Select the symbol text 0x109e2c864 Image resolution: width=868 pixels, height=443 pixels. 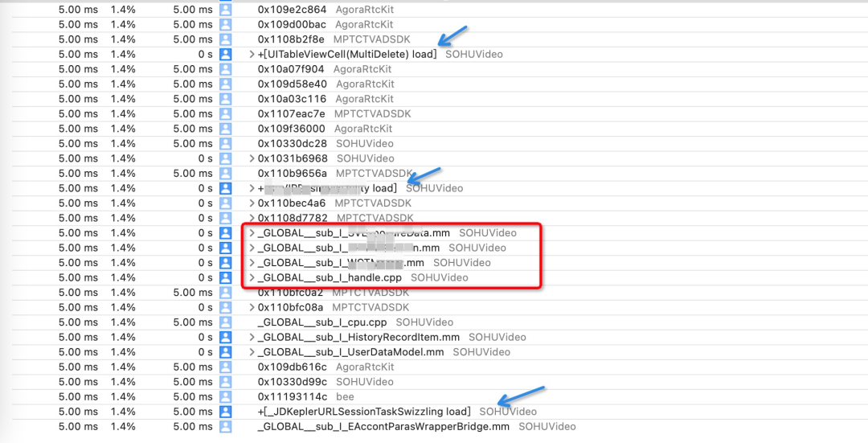293,10
